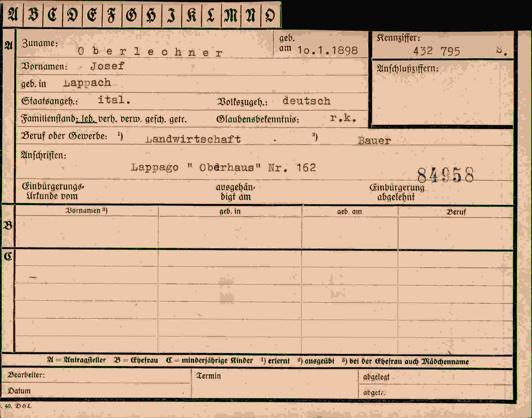Click the Datum field
The image size is (532, 418).
click(96, 391)
